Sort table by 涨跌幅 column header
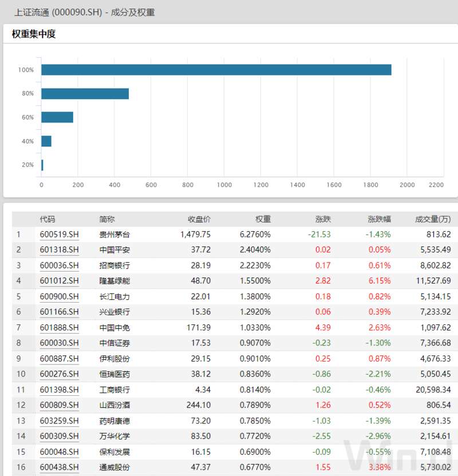The height and width of the screenshot is (476, 458). 380,219
